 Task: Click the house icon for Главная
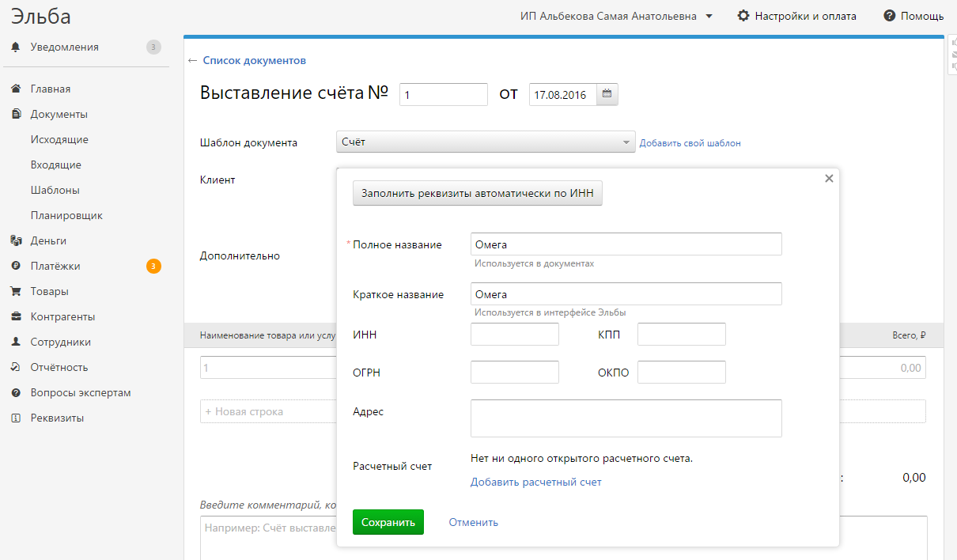tap(16, 89)
